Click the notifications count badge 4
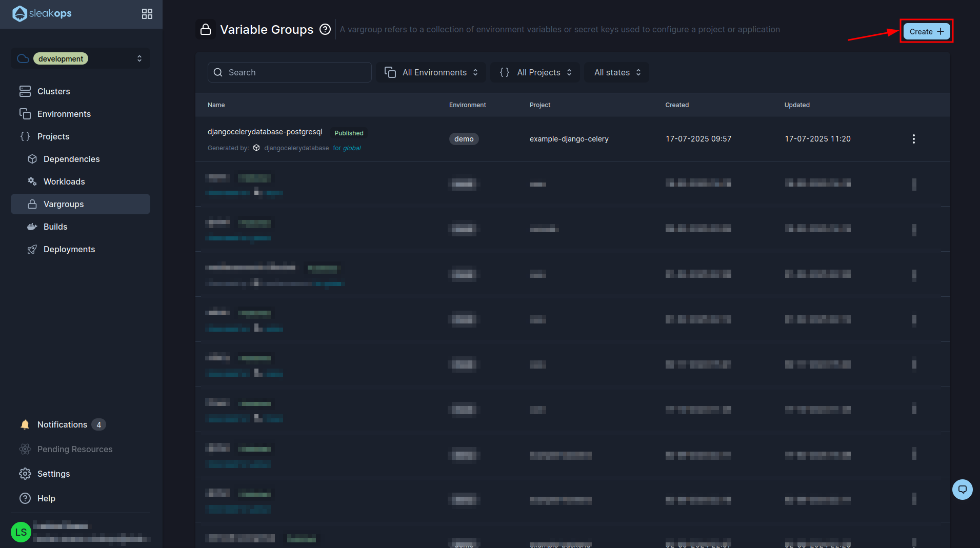The height and width of the screenshot is (548, 980). [98, 424]
